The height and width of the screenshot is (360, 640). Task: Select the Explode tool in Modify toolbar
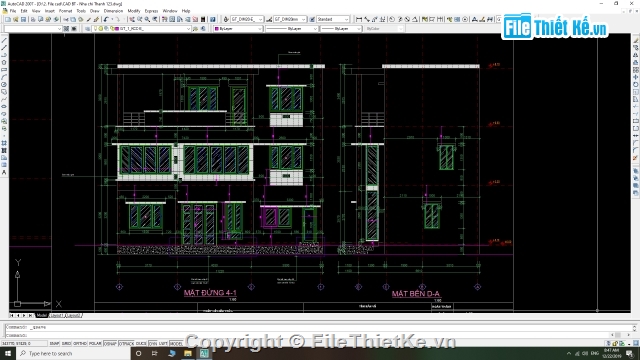636,158
